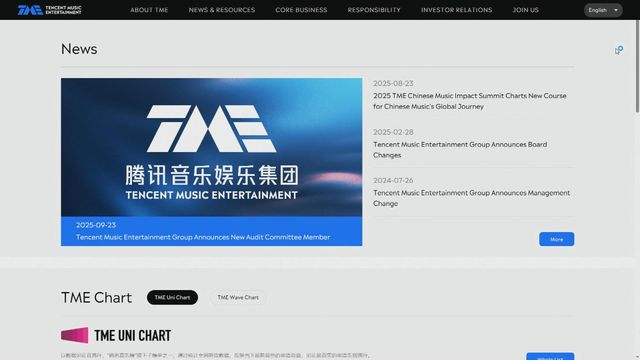
Task: Open the ABOUT TME menu
Action: [x=149, y=10]
